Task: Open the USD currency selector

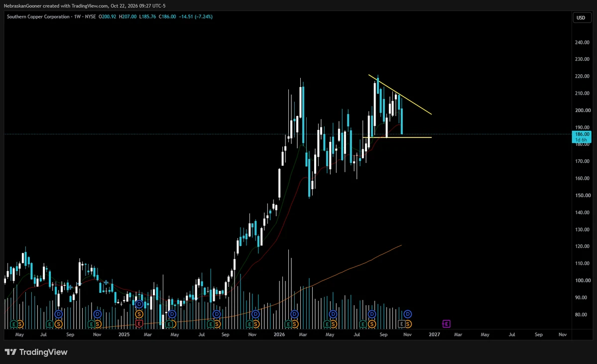Action: (581, 17)
